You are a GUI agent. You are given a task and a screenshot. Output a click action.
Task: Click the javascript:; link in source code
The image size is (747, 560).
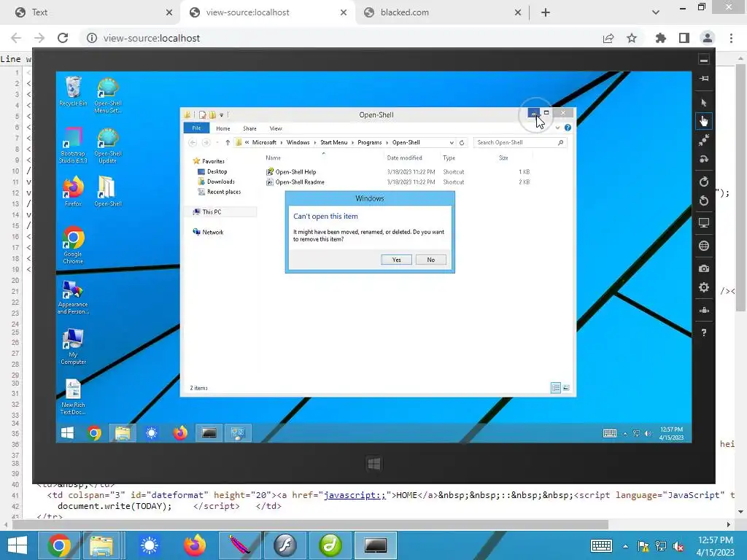click(355, 495)
